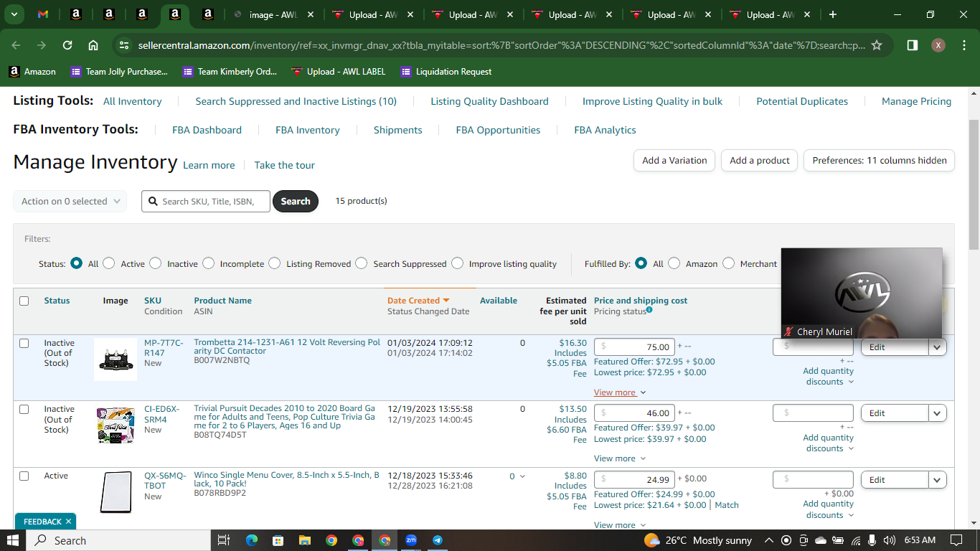Open the Learn more link

coord(209,166)
